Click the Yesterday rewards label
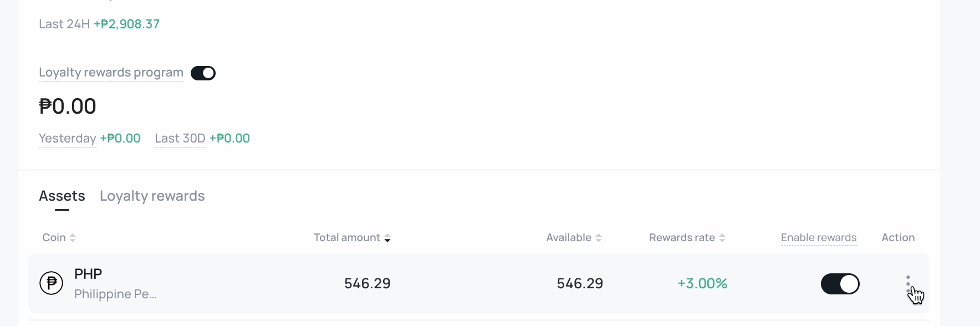Viewport: 980px width, 326px height. pyautogui.click(x=68, y=139)
